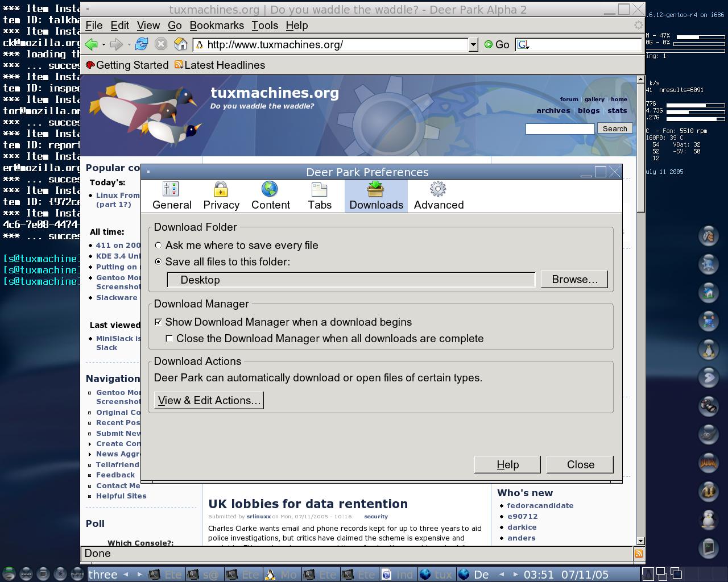
Task: Open the 'blogs' site link
Action: click(x=589, y=111)
